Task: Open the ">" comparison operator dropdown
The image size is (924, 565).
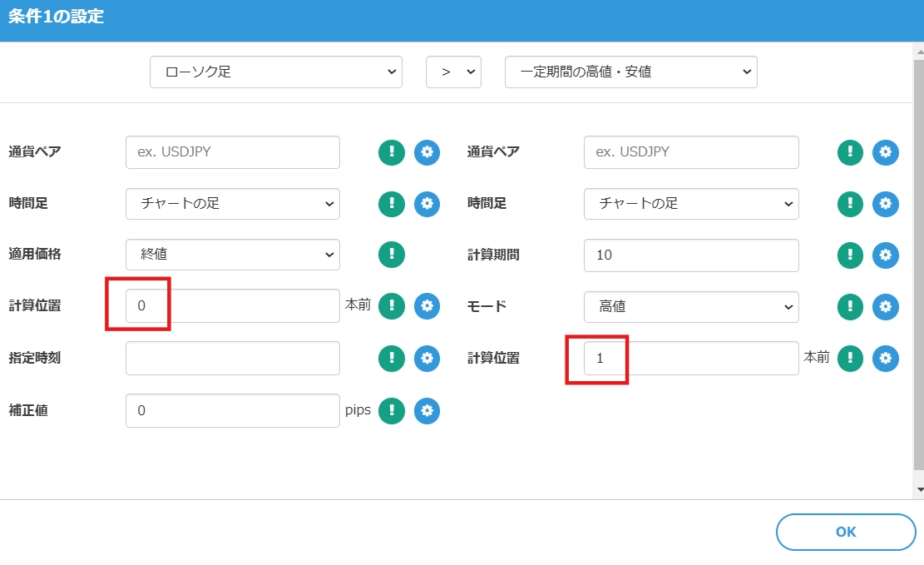Action: (453, 72)
